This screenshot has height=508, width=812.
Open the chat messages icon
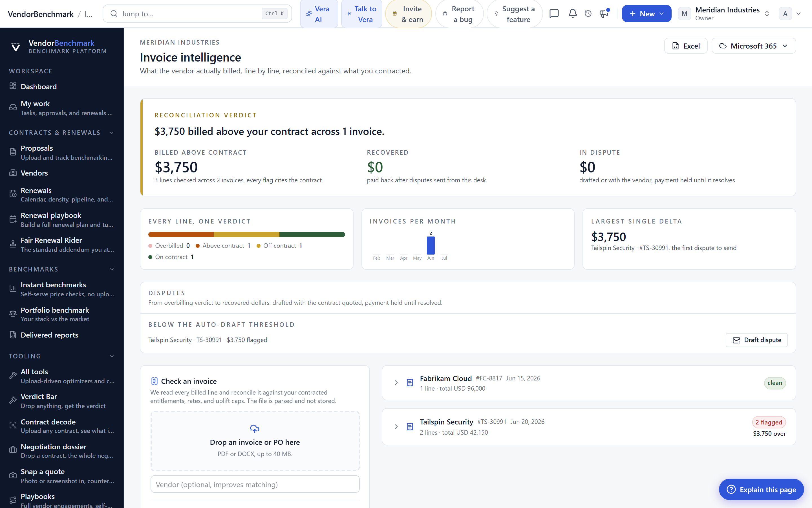coord(554,14)
